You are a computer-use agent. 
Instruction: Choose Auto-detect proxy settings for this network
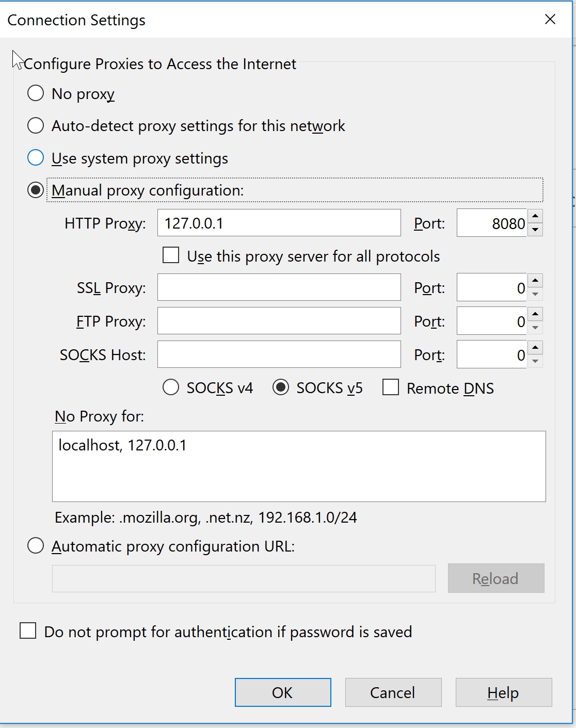35,125
